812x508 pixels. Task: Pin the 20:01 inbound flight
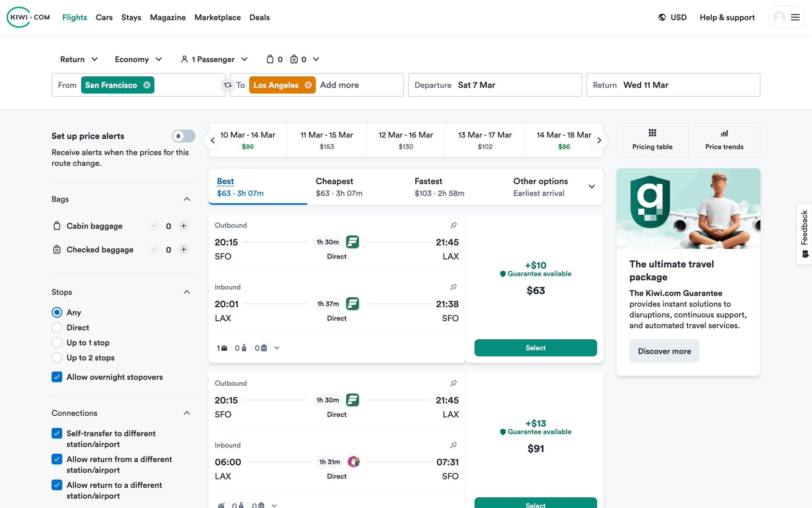(x=453, y=287)
